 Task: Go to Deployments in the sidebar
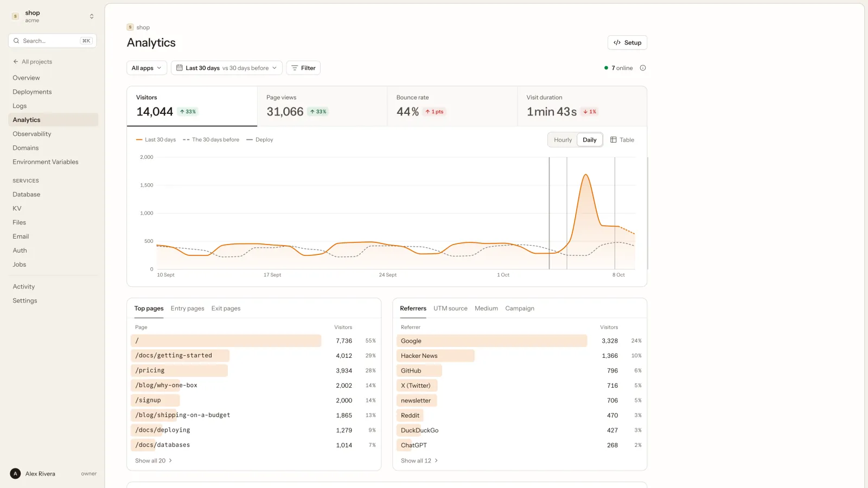click(53, 92)
